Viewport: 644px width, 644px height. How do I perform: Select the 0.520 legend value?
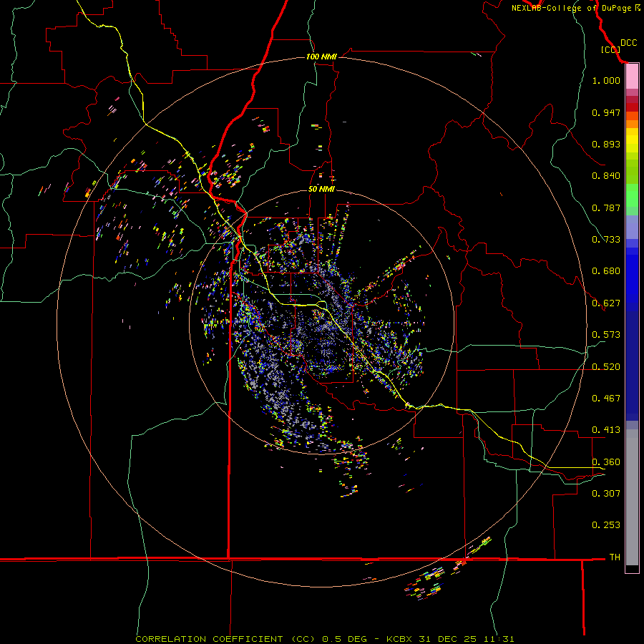(606, 367)
